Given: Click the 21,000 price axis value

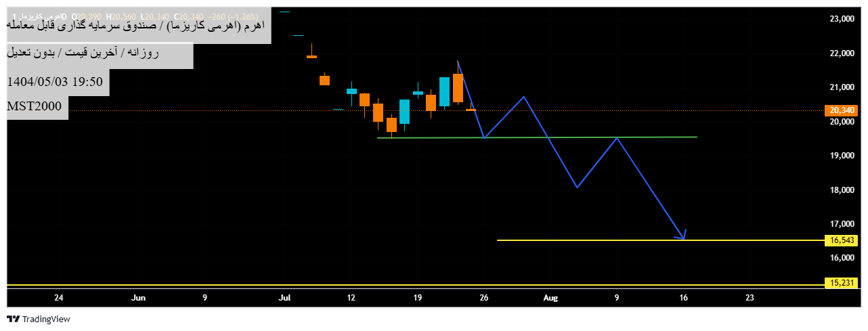Looking at the screenshot, I should coord(842,87).
